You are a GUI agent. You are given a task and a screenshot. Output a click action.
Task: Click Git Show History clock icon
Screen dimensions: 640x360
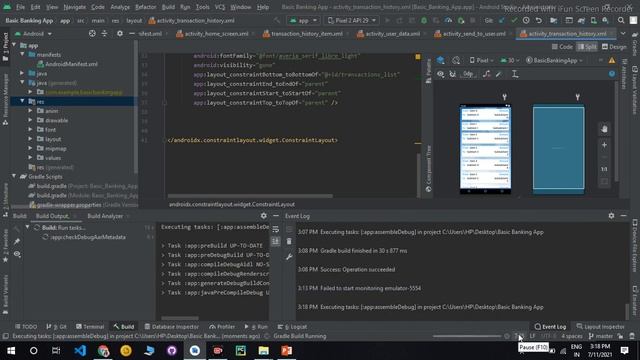click(x=526, y=20)
